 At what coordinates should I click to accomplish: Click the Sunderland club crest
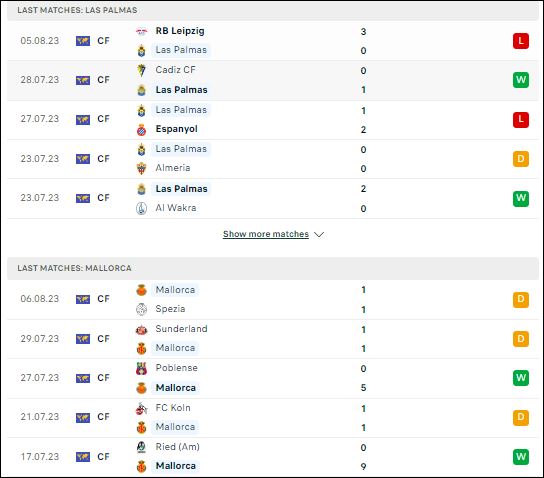coord(142,330)
